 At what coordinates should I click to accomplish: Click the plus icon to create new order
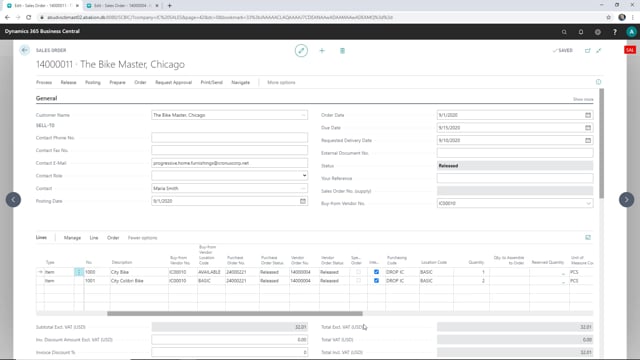pyautogui.click(x=322, y=51)
